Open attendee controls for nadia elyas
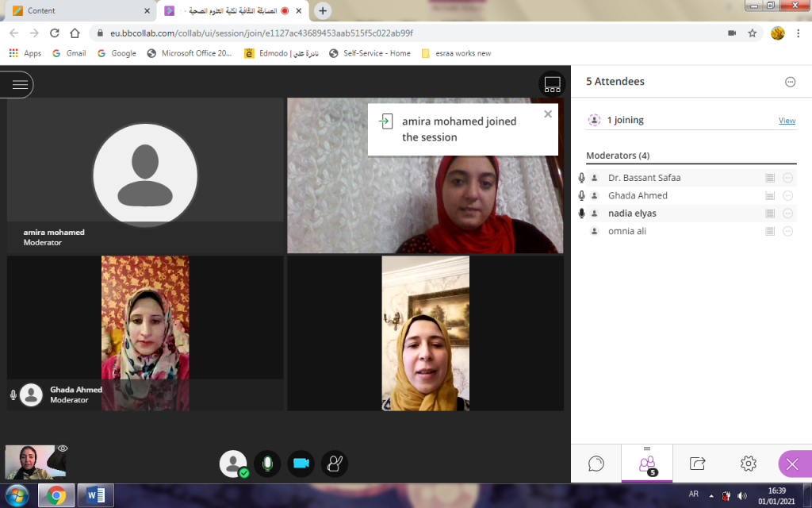 tap(787, 213)
